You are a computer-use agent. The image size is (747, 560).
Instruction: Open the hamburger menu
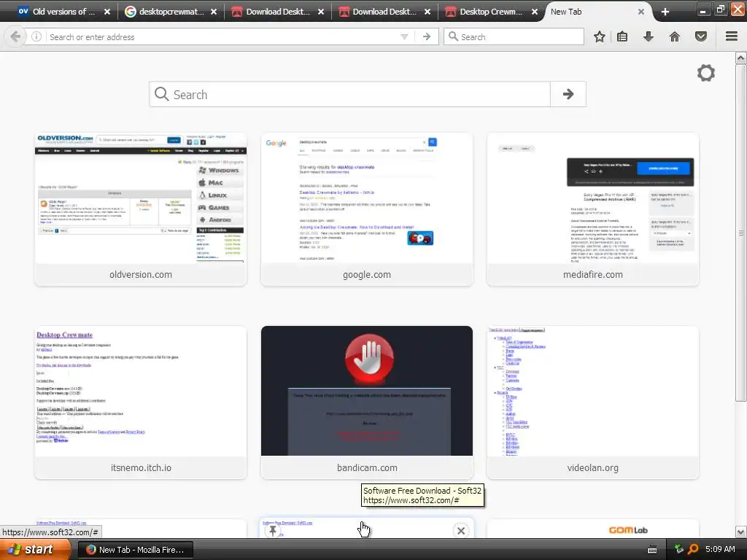[x=732, y=36]
